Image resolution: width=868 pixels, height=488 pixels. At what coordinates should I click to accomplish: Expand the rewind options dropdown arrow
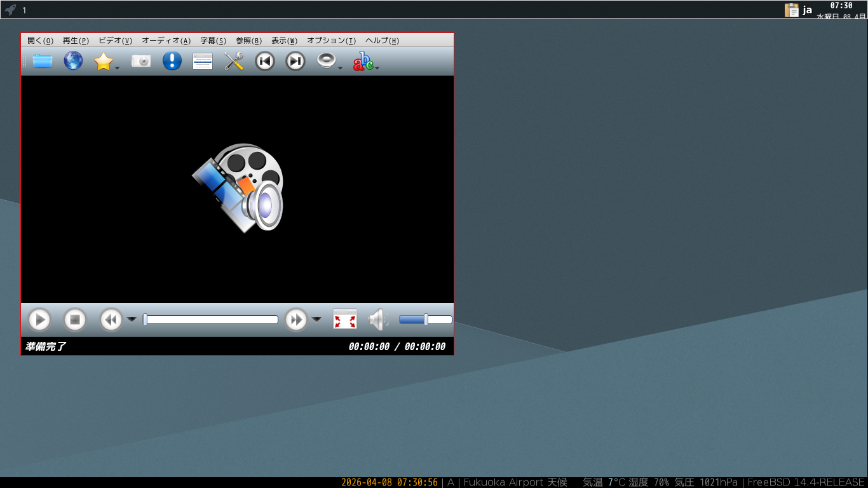(x=132, y=319)
